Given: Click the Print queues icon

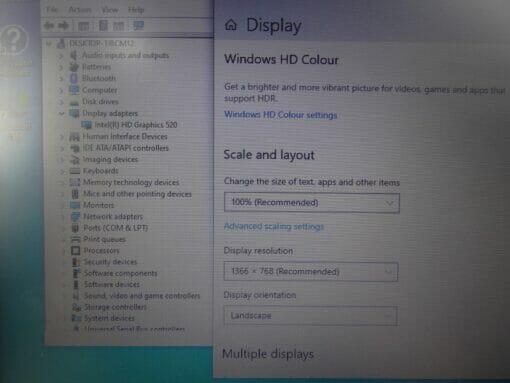Looking at the screenshot, I should [x=76, y=239].
